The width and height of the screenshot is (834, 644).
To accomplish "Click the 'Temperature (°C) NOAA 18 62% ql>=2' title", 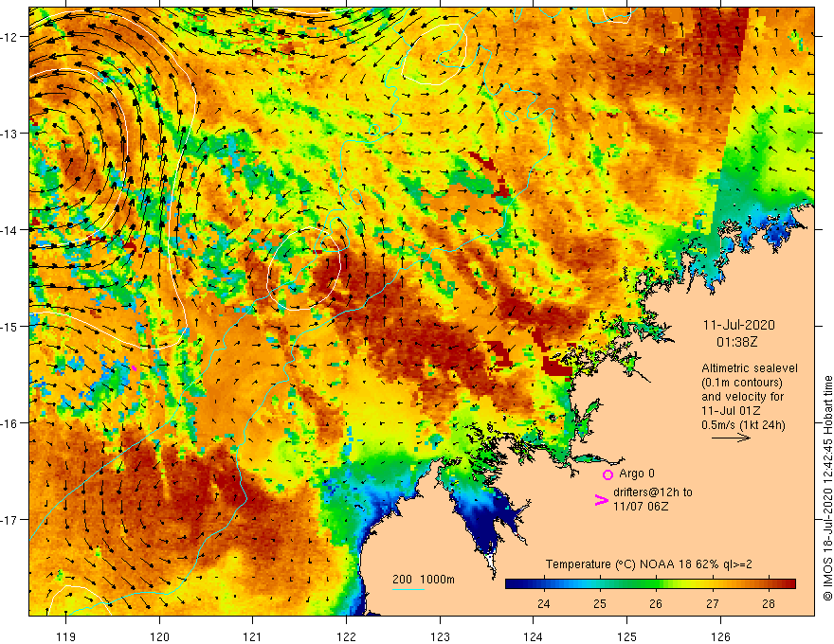I will pyautogui.click(x=648, y=564).
